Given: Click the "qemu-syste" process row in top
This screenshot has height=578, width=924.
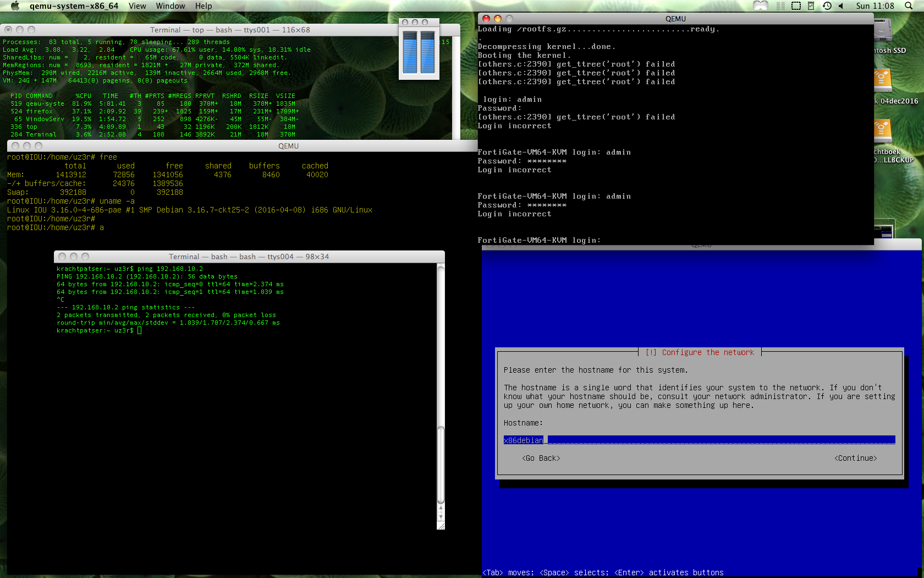Looking at the screenshot, I should tap(153, 103).
